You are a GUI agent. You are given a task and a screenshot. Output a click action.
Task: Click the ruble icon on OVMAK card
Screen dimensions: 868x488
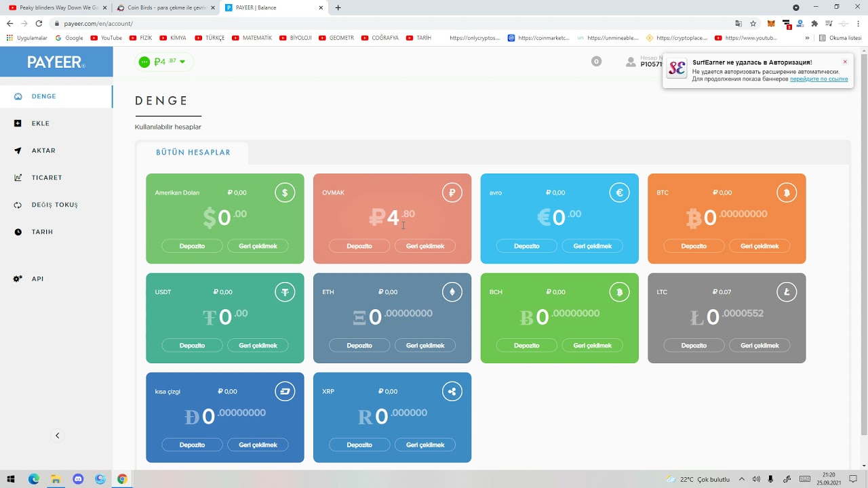pyautogui.click(x=452, y=192)
